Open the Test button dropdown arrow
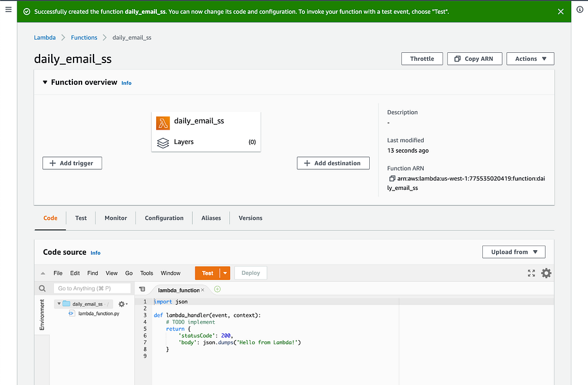 [x=225, y=273]
